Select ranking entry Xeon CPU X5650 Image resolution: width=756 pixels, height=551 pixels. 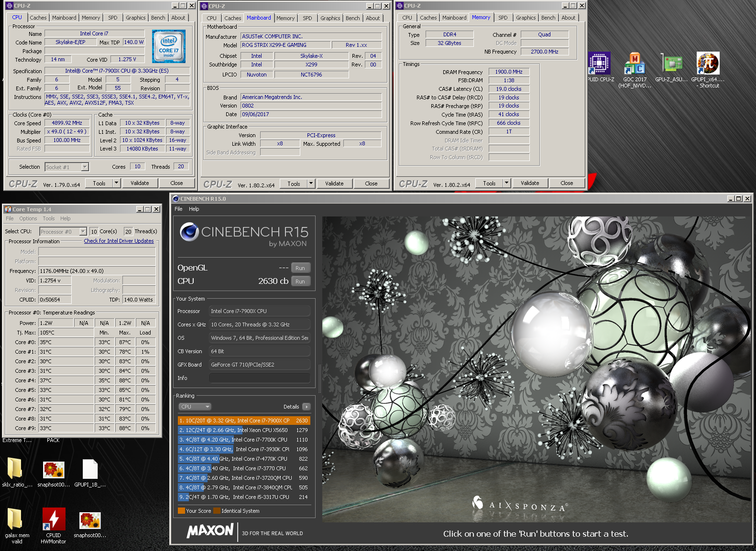244,430
